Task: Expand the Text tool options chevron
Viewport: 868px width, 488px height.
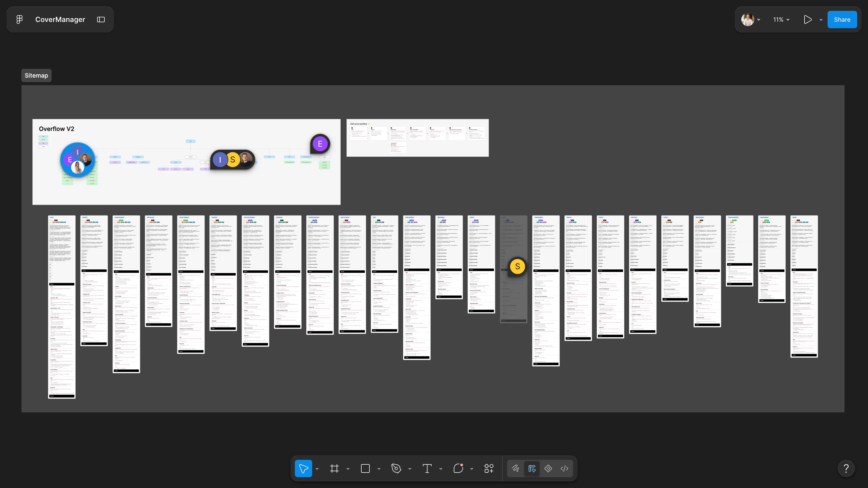Action: (441, 469)
